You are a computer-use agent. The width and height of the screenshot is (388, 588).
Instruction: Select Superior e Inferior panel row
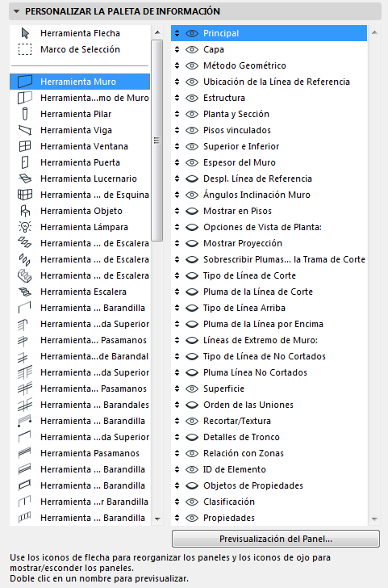coord(269,146)
